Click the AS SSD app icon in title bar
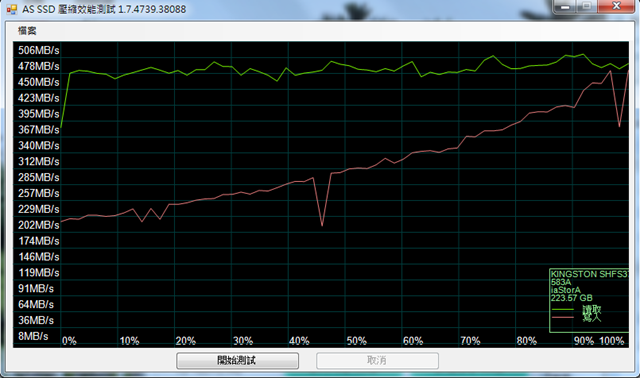640x378 pixels. click(11, 9)
